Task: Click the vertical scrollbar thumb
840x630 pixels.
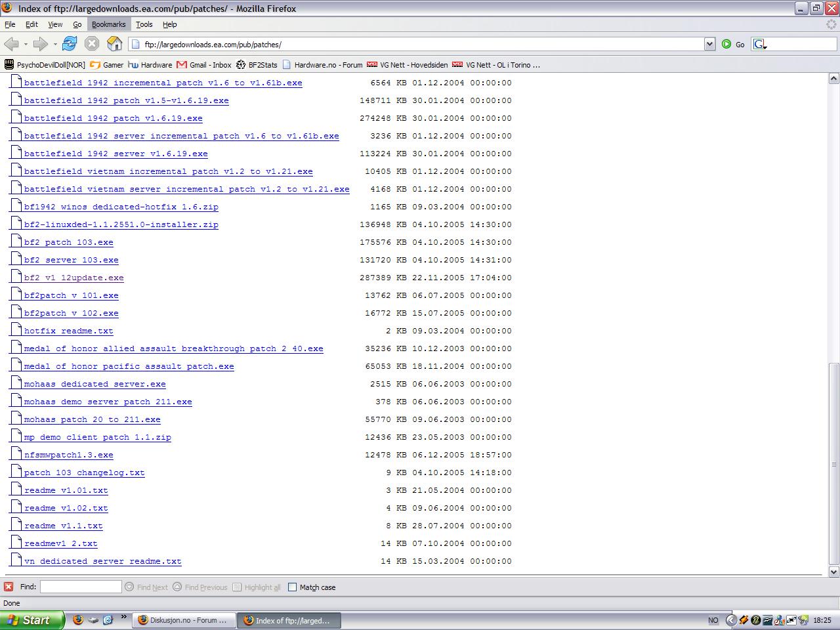Action: (833, 464)
